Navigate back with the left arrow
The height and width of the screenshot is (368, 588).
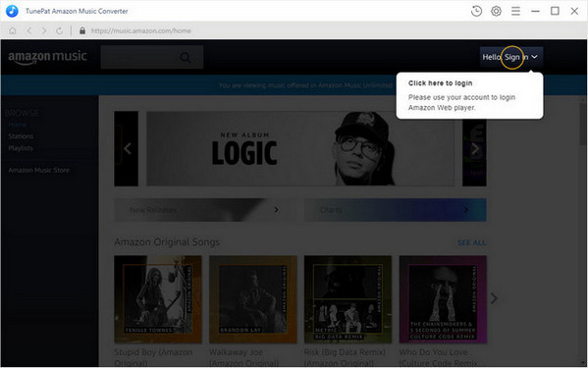click(x=29, y=30)
